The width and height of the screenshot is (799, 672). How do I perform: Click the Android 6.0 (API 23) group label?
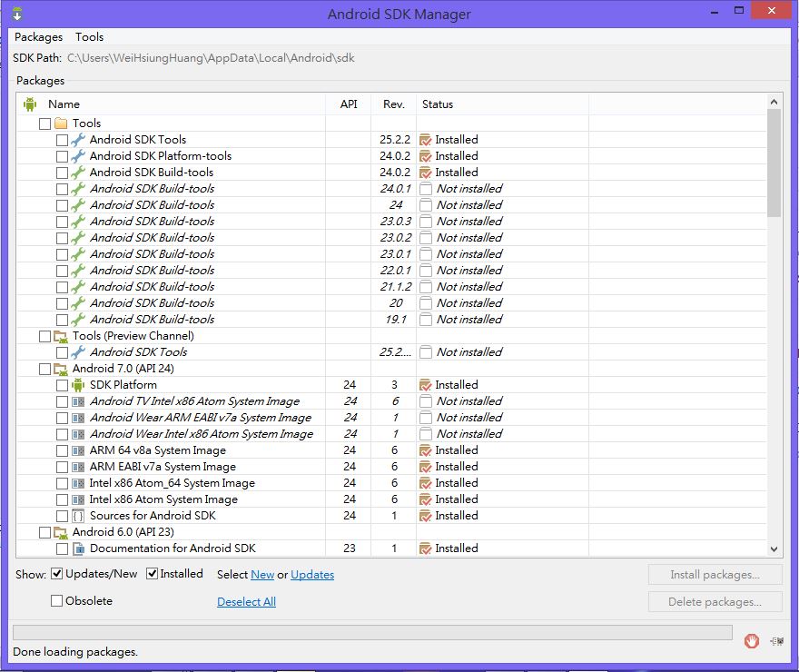click(123, 532)
